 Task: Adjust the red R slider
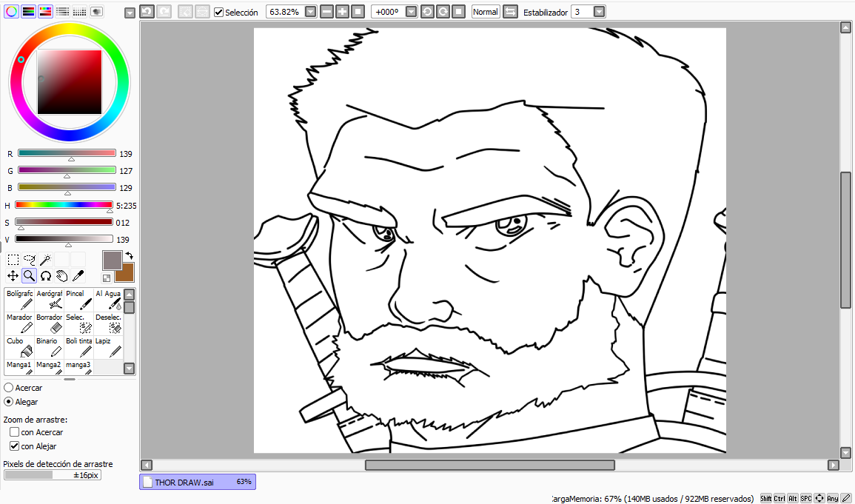pos(67,154)
